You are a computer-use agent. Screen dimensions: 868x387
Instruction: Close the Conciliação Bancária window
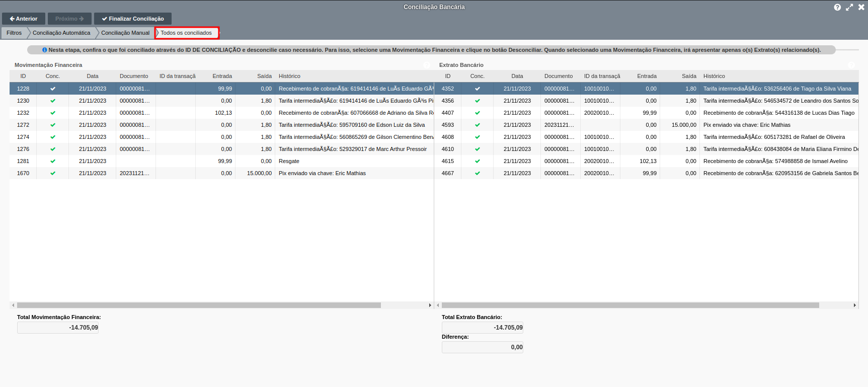pos(861,7)
